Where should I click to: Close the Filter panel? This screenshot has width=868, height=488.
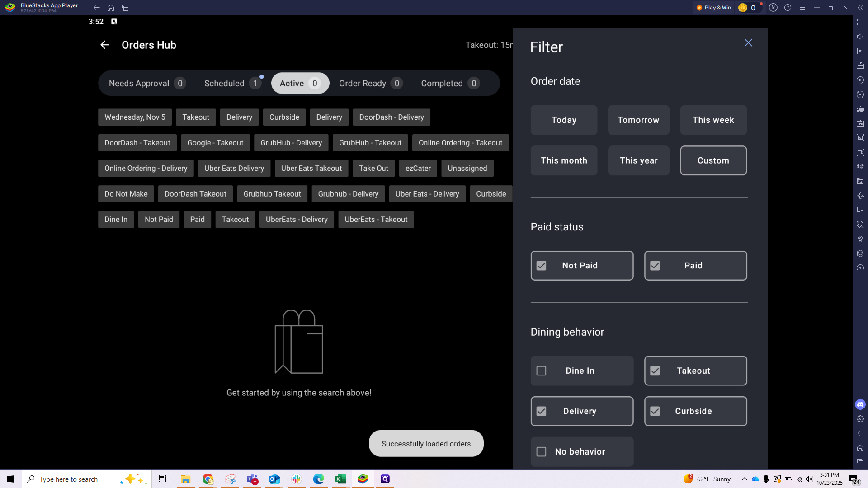(748, 42)
